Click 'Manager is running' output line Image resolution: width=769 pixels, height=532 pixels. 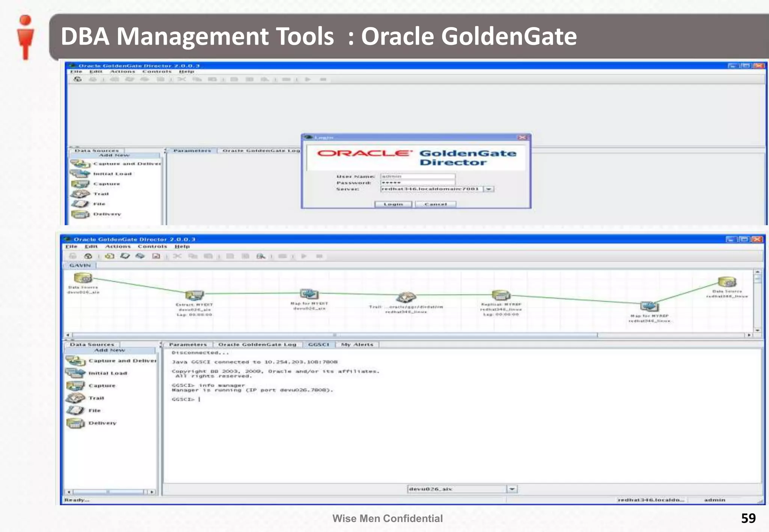click(252, 390)
